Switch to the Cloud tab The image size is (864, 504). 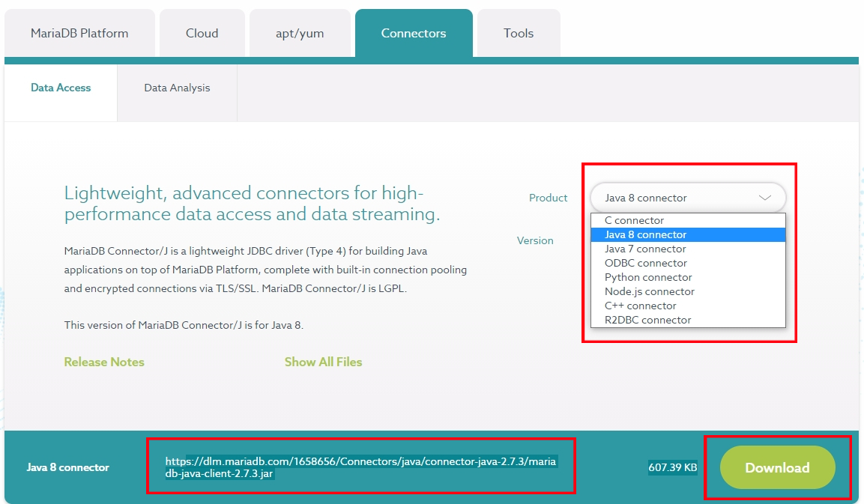click(x=202, y=33)
